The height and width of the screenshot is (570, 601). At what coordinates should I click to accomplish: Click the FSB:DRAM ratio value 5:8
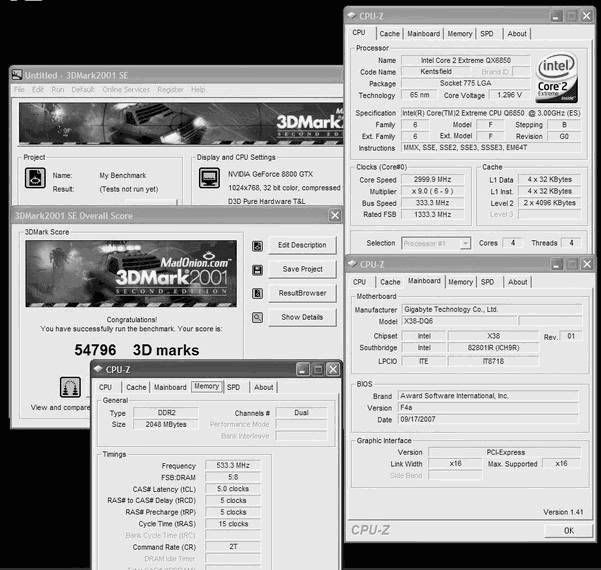click(233, 477)
